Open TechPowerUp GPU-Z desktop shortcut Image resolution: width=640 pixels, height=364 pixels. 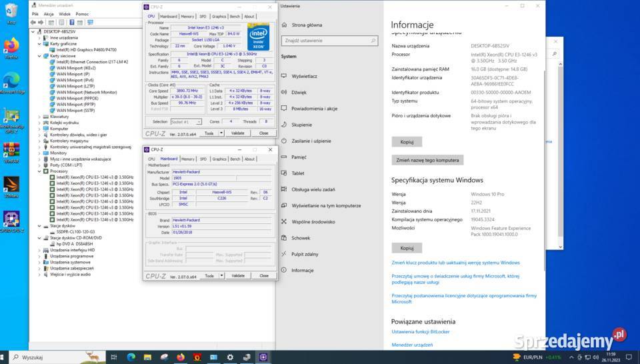pyautogui.click(x=11, y=121)
